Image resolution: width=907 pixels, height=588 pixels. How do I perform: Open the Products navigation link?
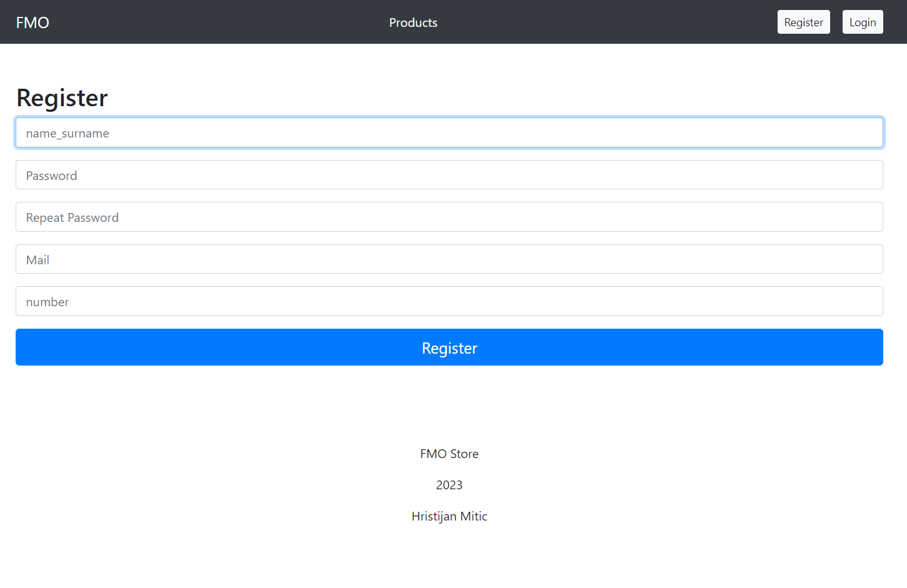coord(413,22)
